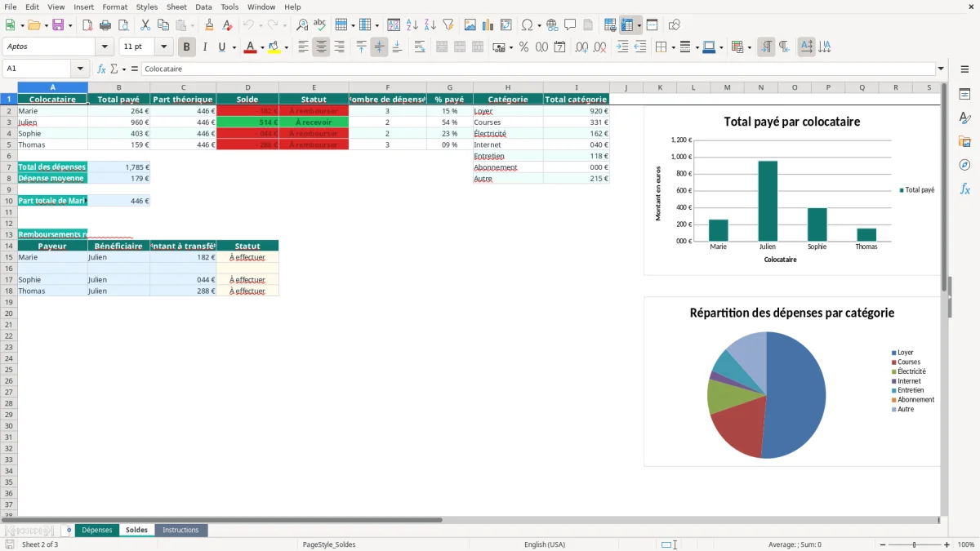This screenshot has height=551, width=980.
Task: Select the Sum sigma button
Action: pos(114,69)
